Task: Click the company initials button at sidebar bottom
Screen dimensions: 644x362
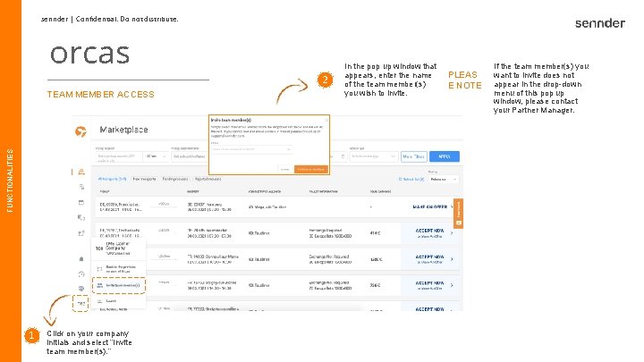Action: pos(80,304)
